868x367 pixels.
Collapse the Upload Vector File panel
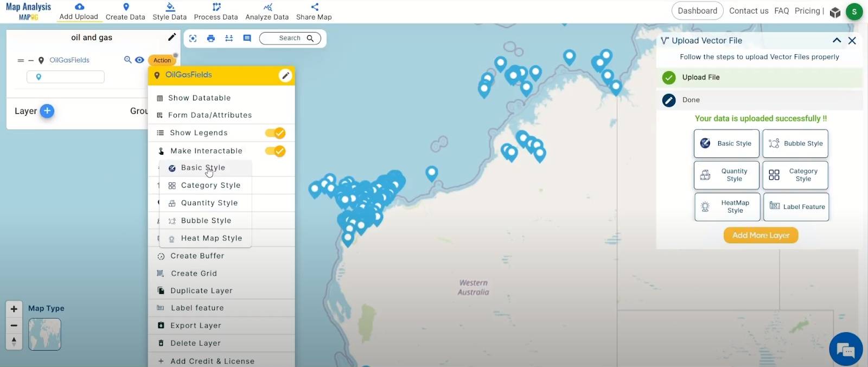[837, 40]
